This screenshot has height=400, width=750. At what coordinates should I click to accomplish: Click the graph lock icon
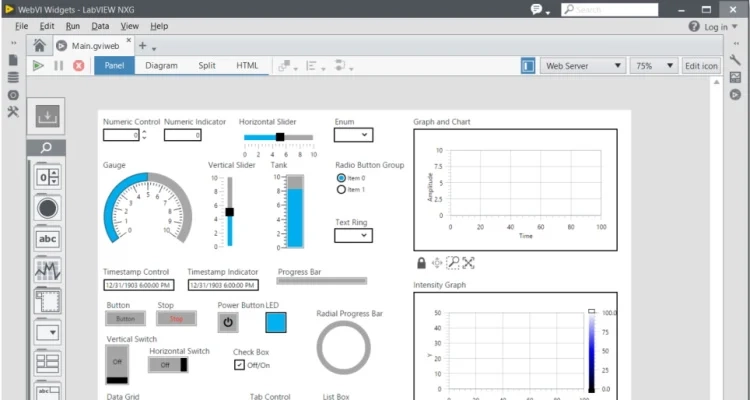click(x=422, y=263)
